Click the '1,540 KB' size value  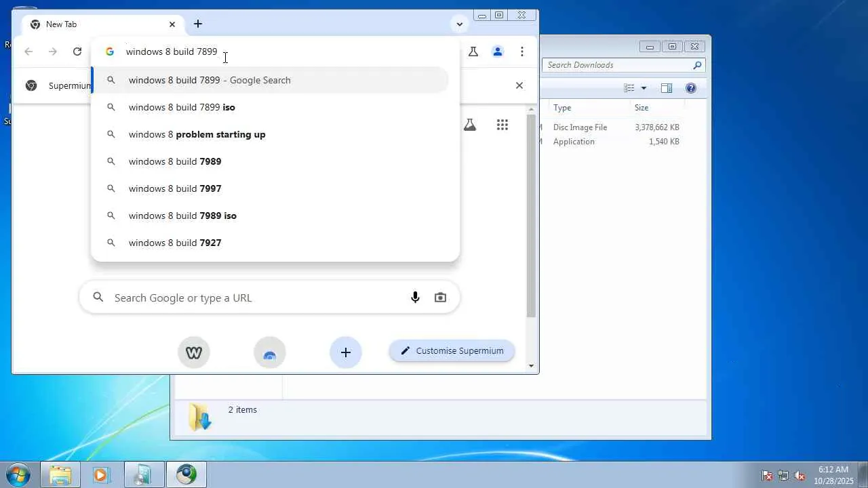(x=664, y=142)
